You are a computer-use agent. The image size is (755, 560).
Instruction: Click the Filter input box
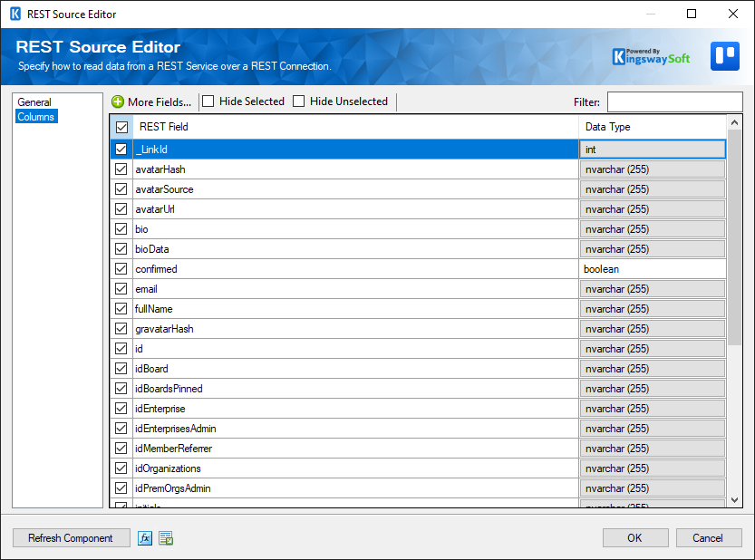674,101
